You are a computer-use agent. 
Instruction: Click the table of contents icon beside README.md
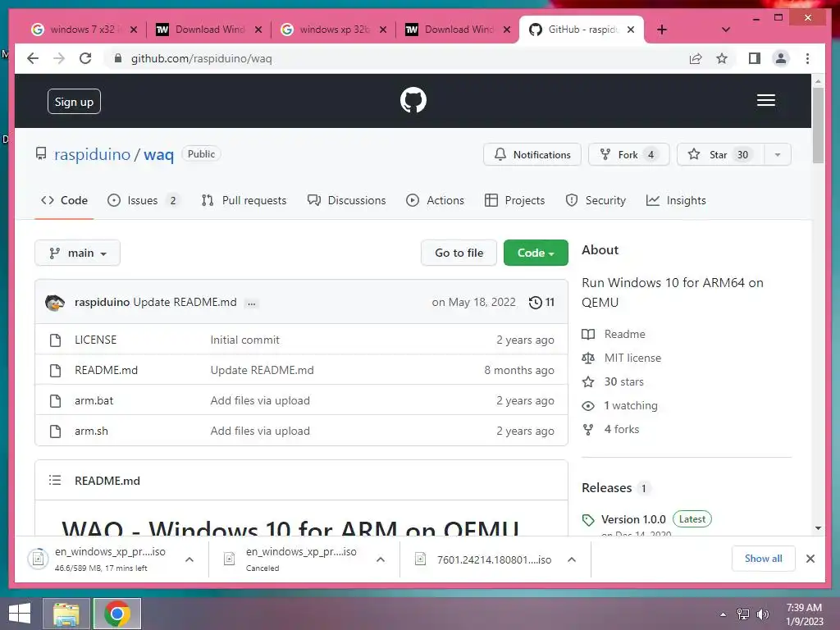point(55,480)
